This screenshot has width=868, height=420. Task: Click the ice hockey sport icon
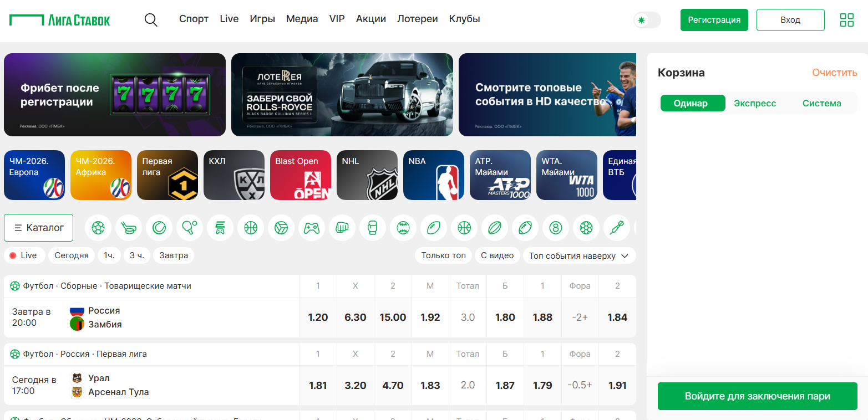pos(129,228)
